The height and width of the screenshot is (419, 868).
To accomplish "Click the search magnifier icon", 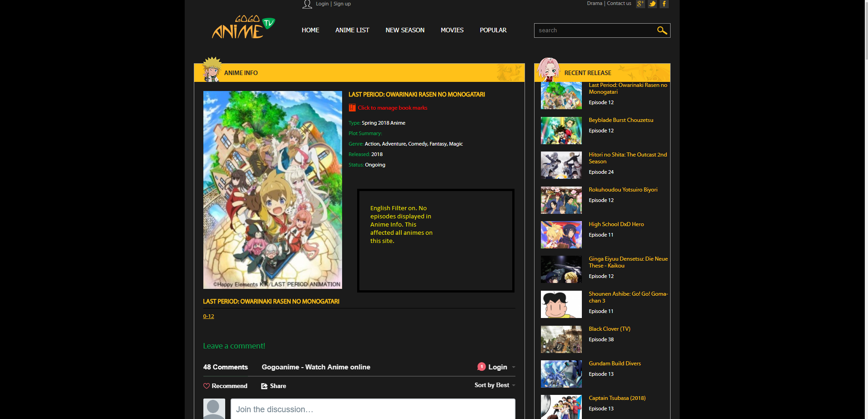I will pos(662,30).
